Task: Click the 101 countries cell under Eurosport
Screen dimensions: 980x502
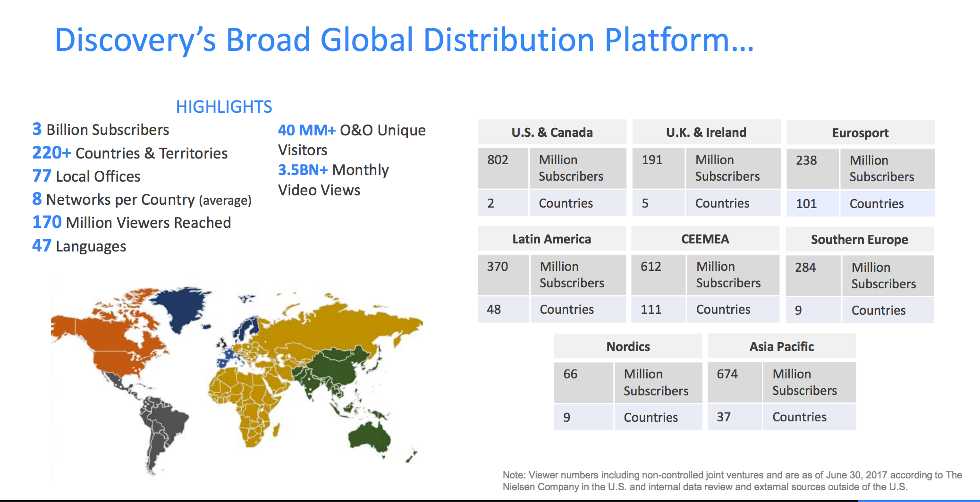Action: coord(813,203)
